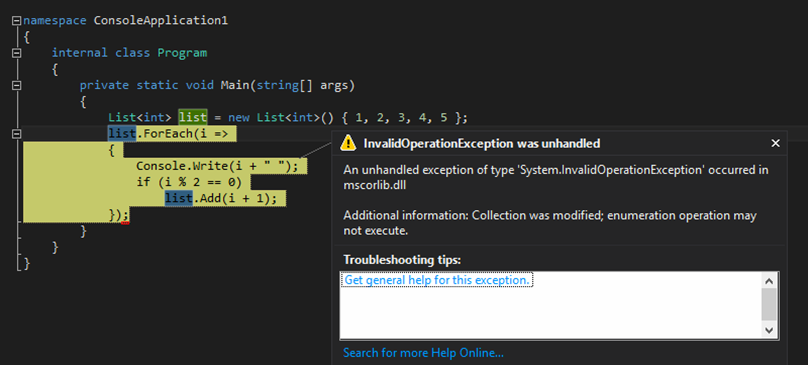Image resolution: width=808 pixels, height=365 pixels.
Task: Collapse the Main method region
Action: pos(16,85)
